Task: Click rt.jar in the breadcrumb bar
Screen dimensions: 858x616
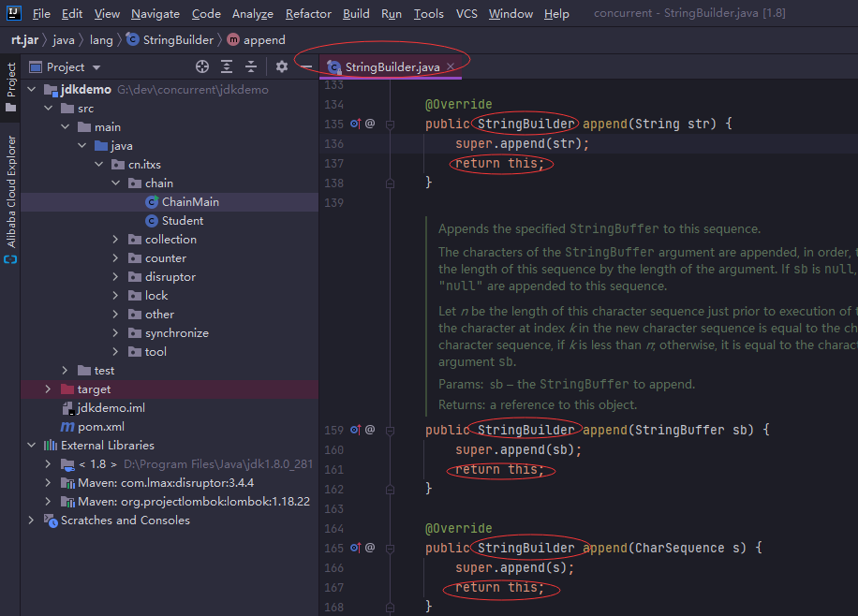Action: click(x=24, y=40)
